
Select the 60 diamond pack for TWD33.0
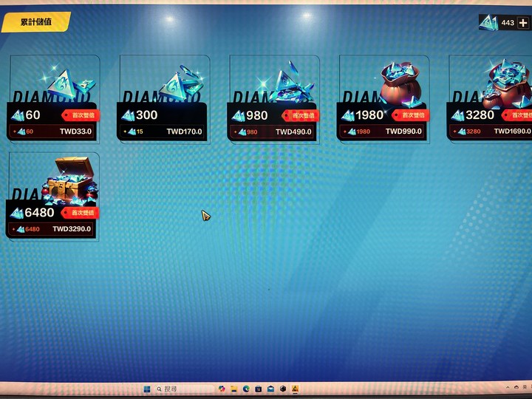54,99
